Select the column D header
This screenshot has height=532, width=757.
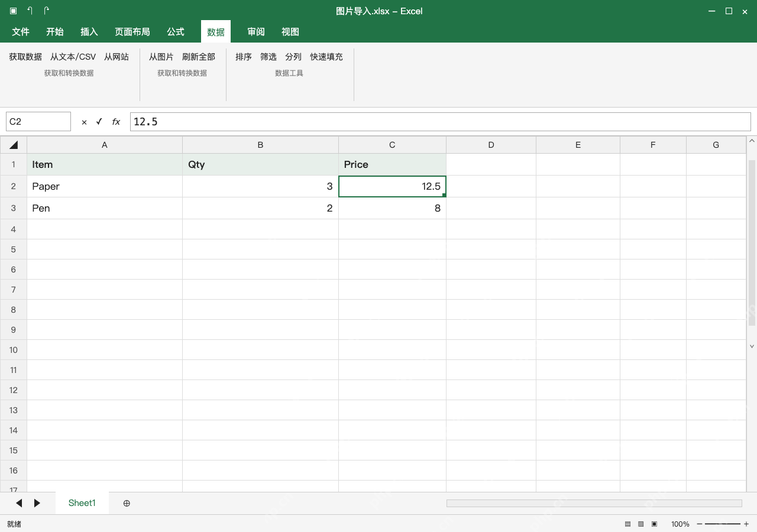[x=491, y=145]
